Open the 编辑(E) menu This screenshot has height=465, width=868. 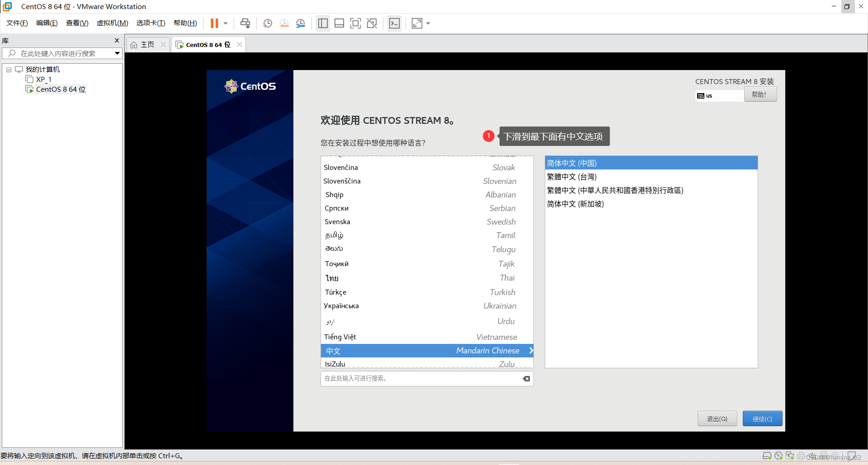point(47,23)
